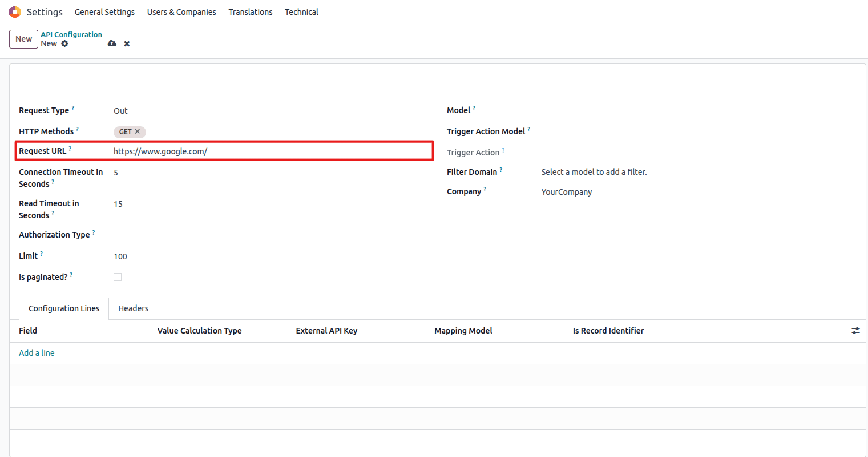This screenshot has width=868, height=457.
Task: Discard changes with the X icon
Action: point(127,43)
